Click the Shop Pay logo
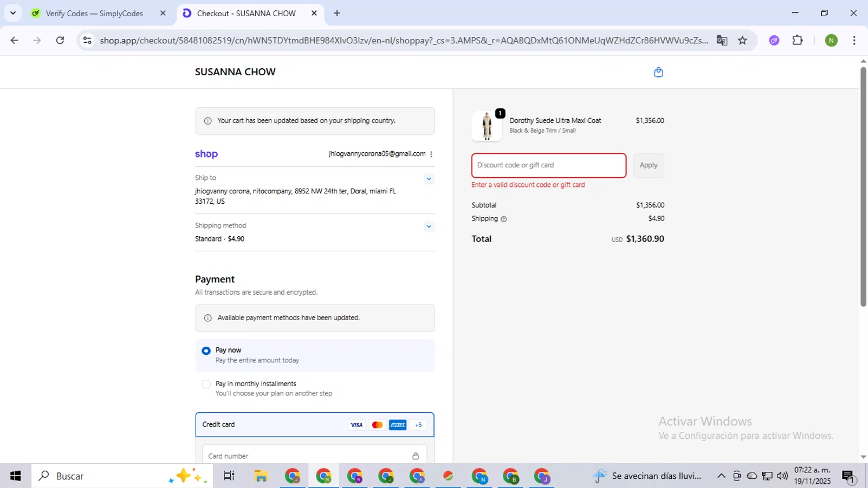 207,154
